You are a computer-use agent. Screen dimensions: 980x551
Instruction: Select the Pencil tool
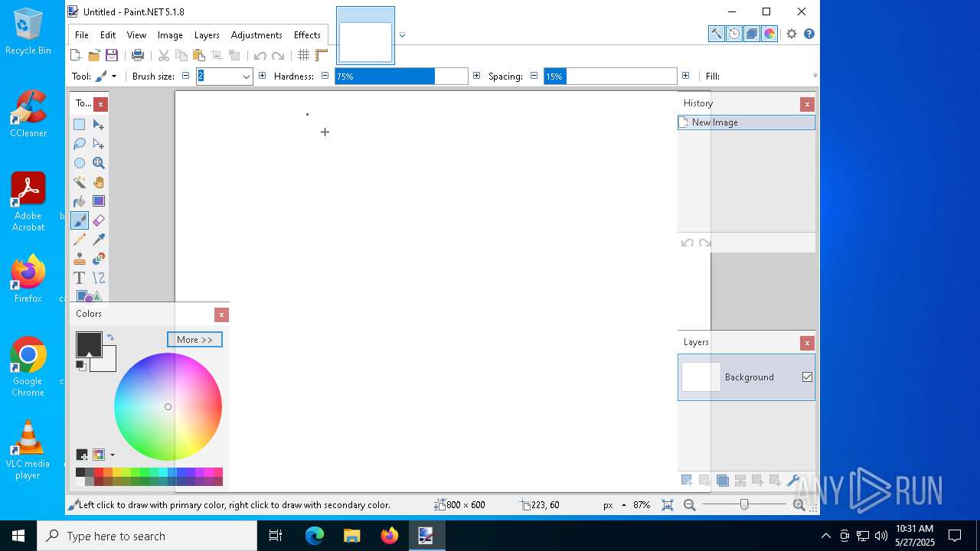(80, 240)
